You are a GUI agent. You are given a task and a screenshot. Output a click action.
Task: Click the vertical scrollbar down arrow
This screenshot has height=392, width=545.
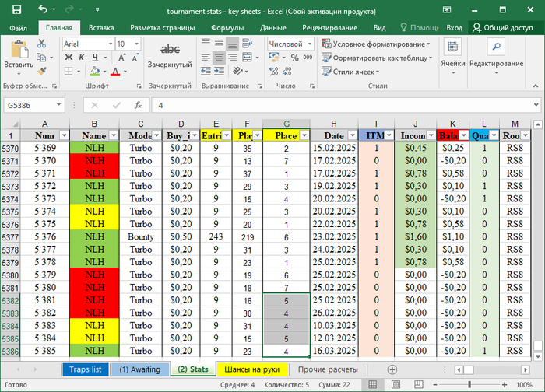point(538,356)
